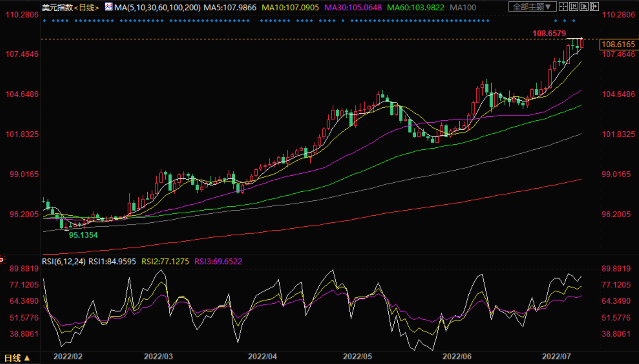Expand the 日线 period selector at bottom left
This screenshot has width=639, height=364.
[17, 358]
